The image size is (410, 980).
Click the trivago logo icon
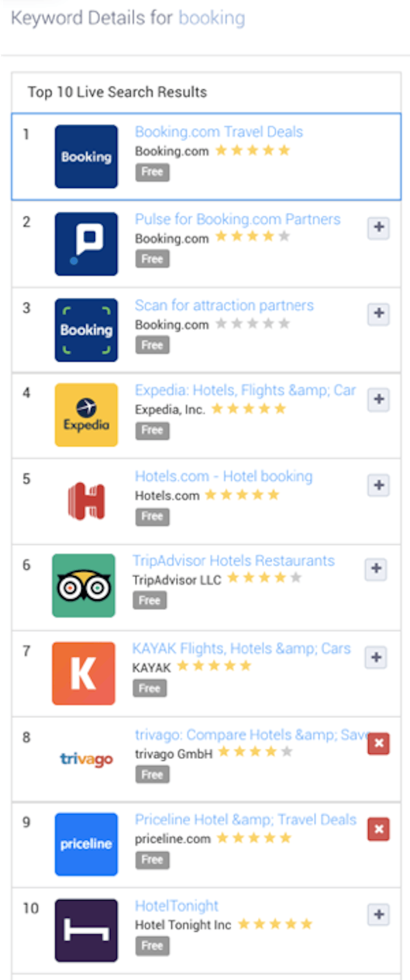pos(86,759)
